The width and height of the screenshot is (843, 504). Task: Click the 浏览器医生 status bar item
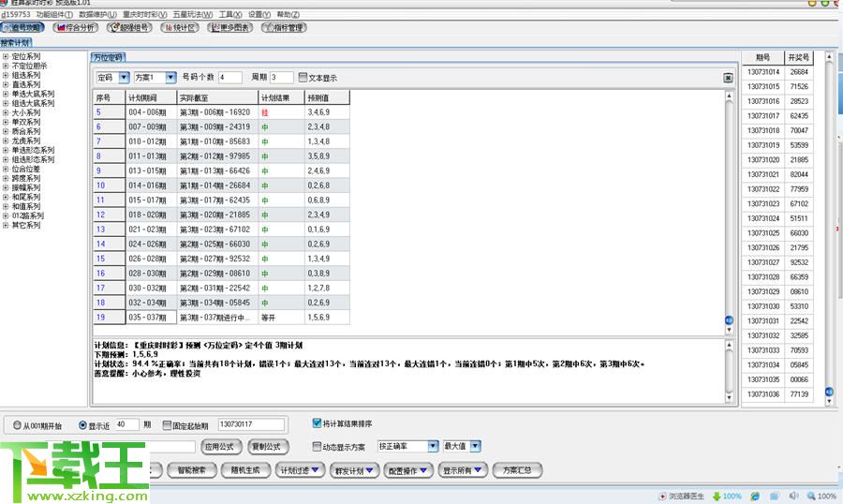tap(681, 496)
